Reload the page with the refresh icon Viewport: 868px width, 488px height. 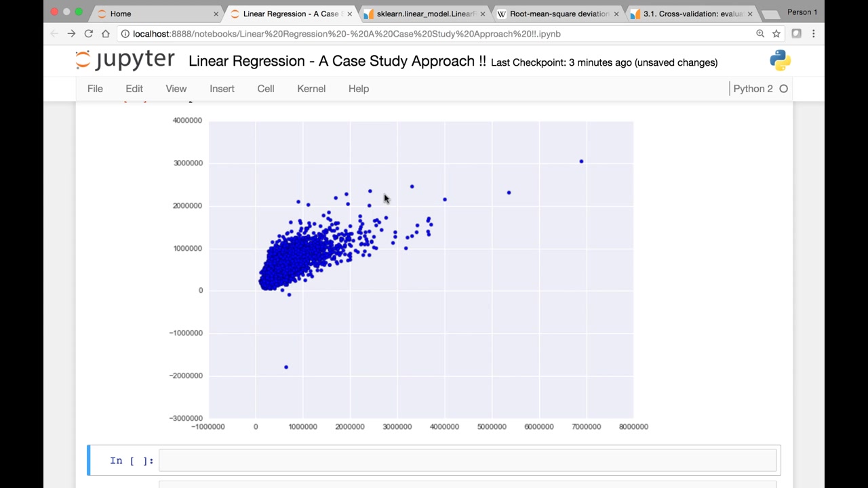(x=88, y=33)
